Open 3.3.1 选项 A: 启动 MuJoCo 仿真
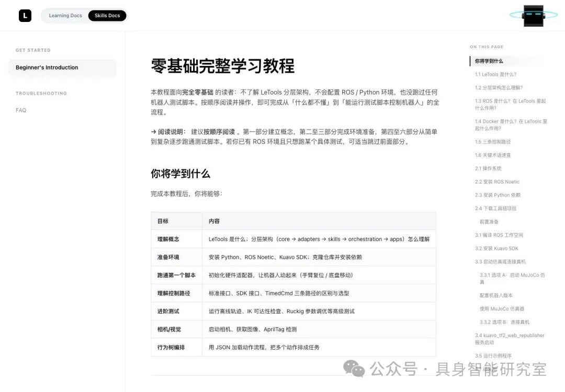The width and height of the screenshot is (565, 392). [512, 279]
